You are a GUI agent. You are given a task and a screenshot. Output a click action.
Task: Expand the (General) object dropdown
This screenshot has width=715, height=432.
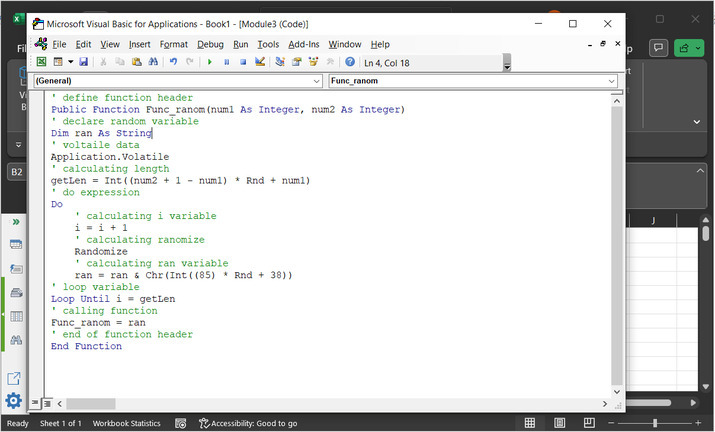[x=316, y=81]
